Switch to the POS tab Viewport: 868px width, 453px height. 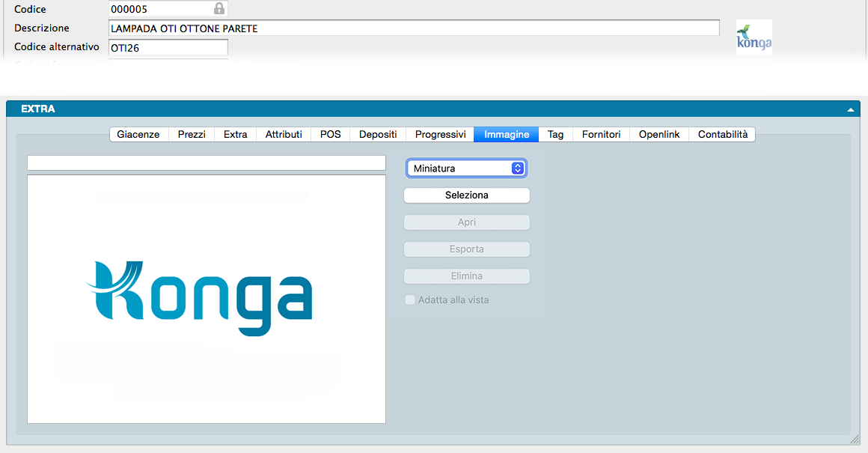pos(330,135)
